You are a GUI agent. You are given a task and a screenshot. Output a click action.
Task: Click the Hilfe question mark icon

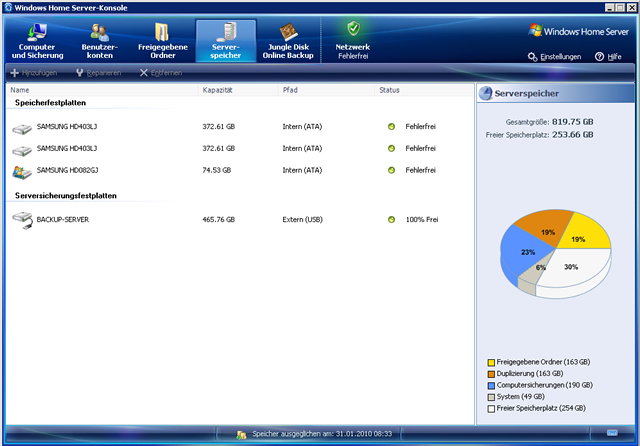(599, 57)
